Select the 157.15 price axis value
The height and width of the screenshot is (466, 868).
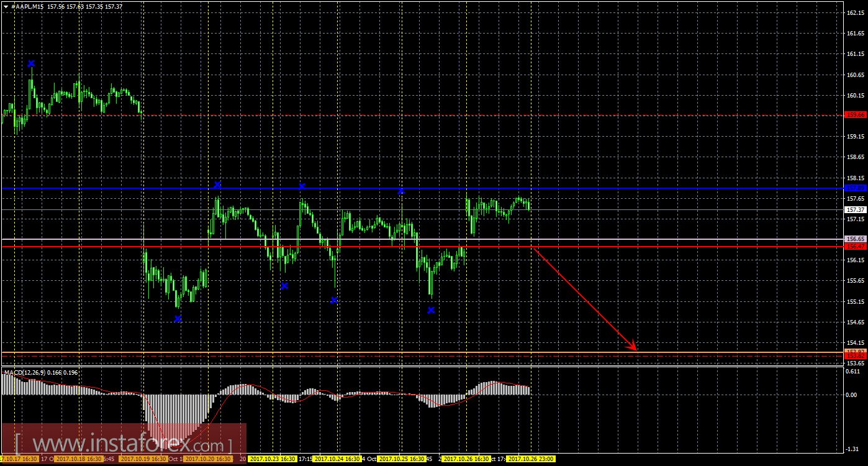point(856,219)
